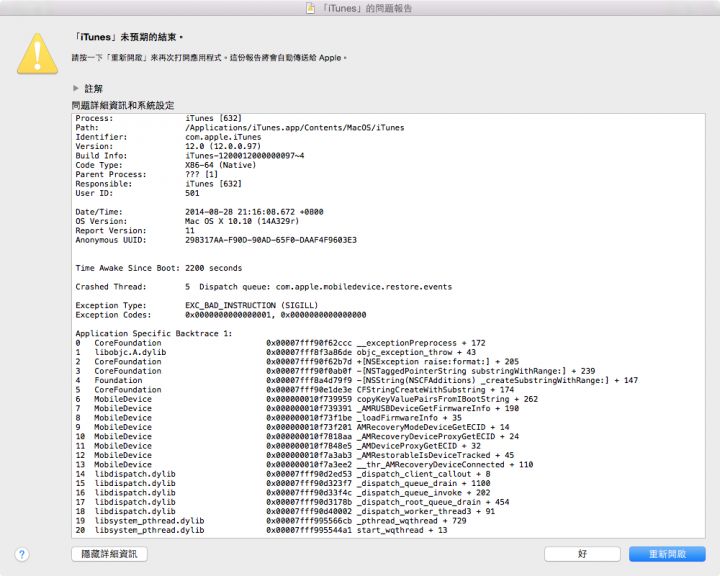Click the _AMRUSBDeviceGetFirmwareInfo + 190 row
This screenshot has height=576, width=720.
(x=297, y=408)
